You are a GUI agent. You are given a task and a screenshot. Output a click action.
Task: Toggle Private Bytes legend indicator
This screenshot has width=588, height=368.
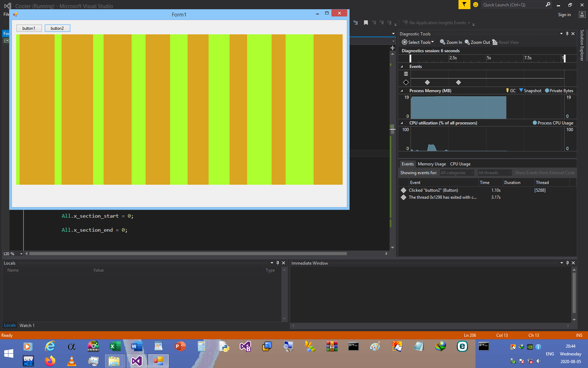pos(559,91)
